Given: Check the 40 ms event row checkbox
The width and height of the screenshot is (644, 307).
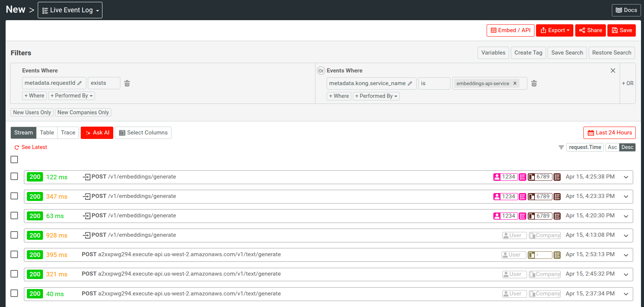Looking at the screenshot, I should point(14,293).
